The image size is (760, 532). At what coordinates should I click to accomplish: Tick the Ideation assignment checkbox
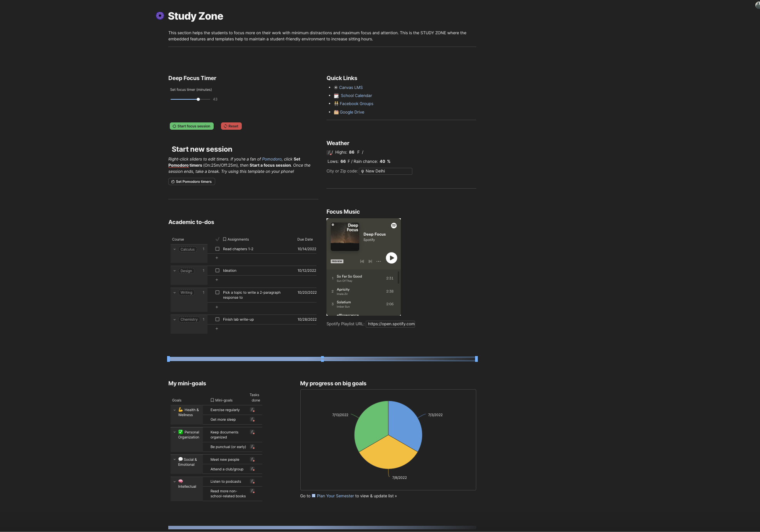(218, 271)
